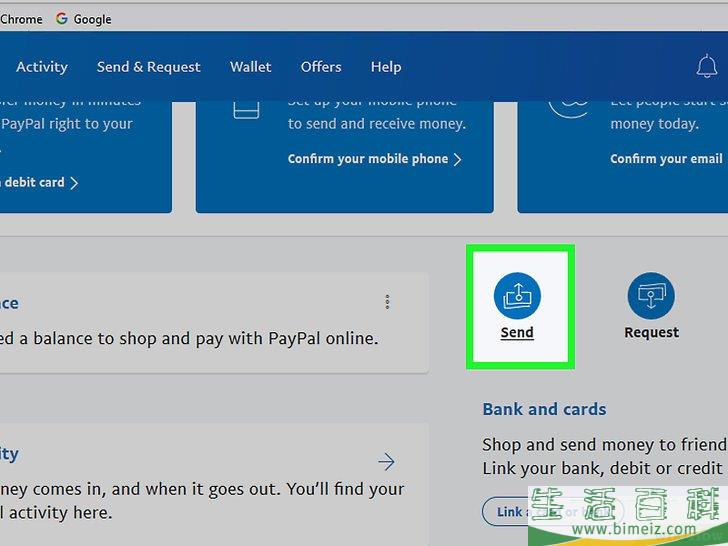Click the Request label
The height and width of the screenshot is (546, 728).
point(651,332)
